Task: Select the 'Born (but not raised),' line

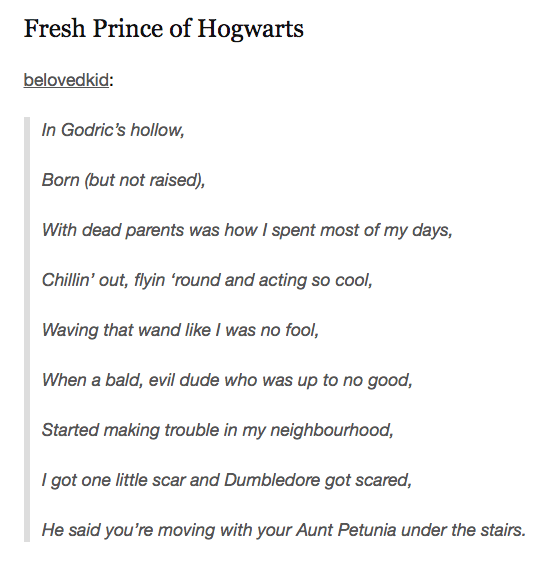Action: point(123,180)
